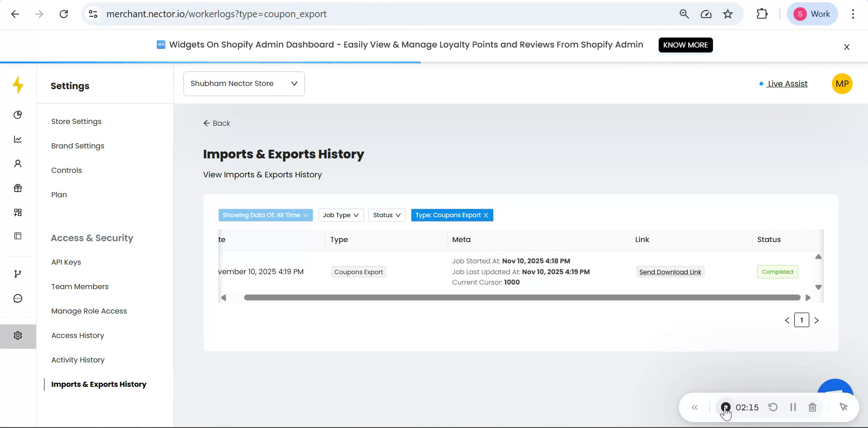This screenshot has height=428, width=868.
Task: Open the analytics pie chart panel
Action: 18,115
